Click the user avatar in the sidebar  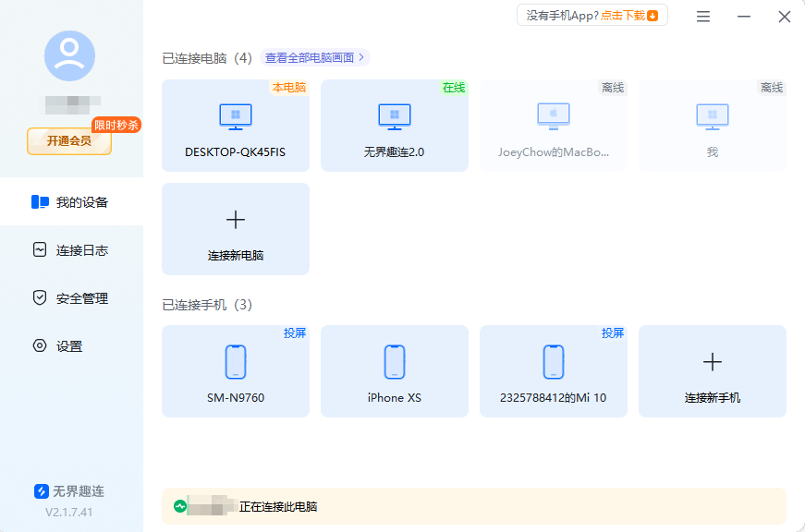point(69,55)
